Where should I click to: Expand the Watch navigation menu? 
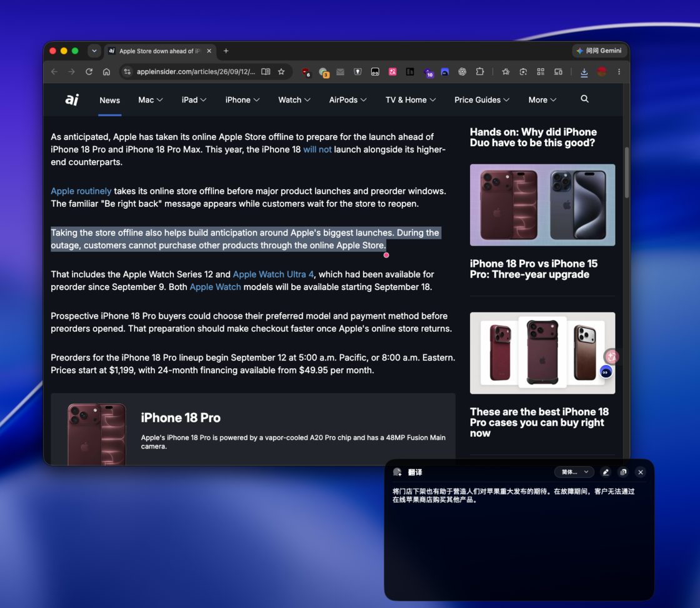(x=294, y=100)
